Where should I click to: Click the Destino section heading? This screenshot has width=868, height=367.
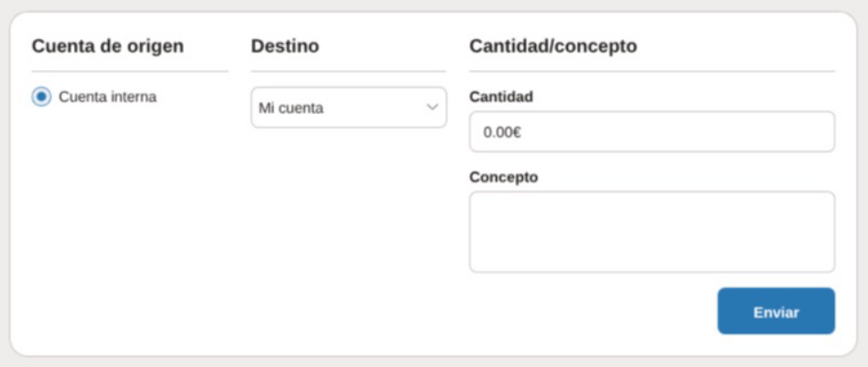click(x=285, y=46)
